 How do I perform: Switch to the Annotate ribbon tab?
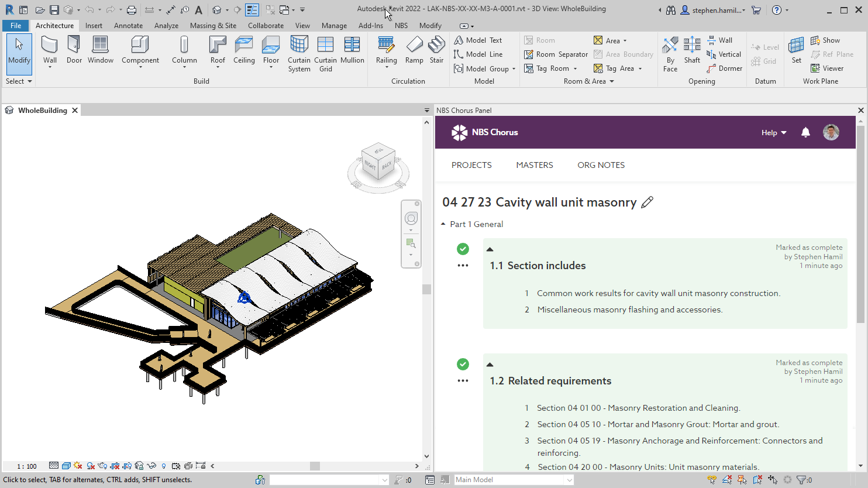coord(129,26)
